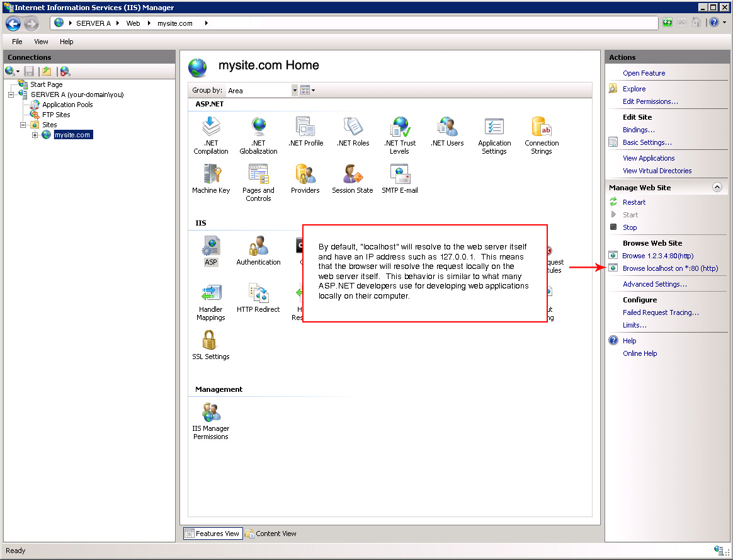This screenshot has height=560, width=733.
Task: Click the Forward navigation arrow
Action: tap(31, 23)
